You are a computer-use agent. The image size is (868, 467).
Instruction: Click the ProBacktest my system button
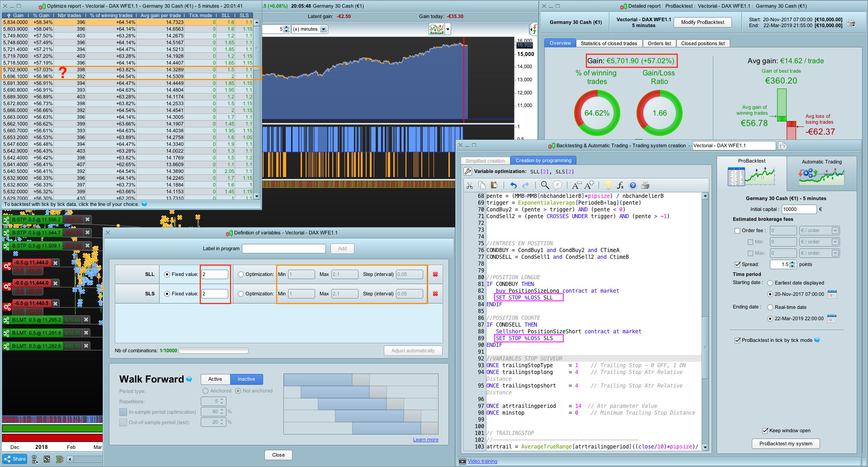(x=786, y=444)
